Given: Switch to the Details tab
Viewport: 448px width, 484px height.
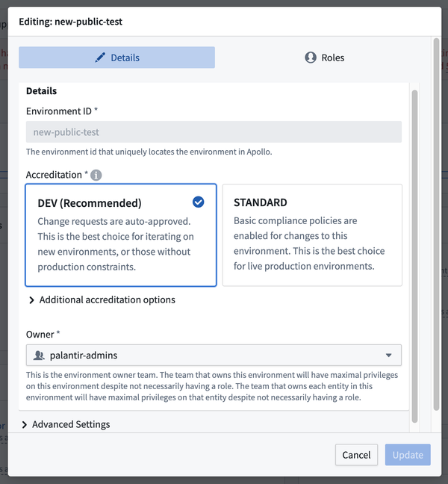Looking at the screenshot, I should click(x=117, y=58).
